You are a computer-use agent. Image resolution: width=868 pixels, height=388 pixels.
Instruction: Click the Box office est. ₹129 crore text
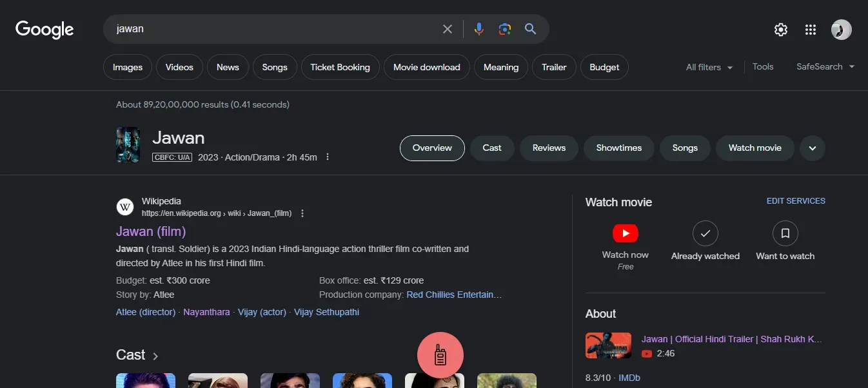pyautogui.click(x=371, y=280)
